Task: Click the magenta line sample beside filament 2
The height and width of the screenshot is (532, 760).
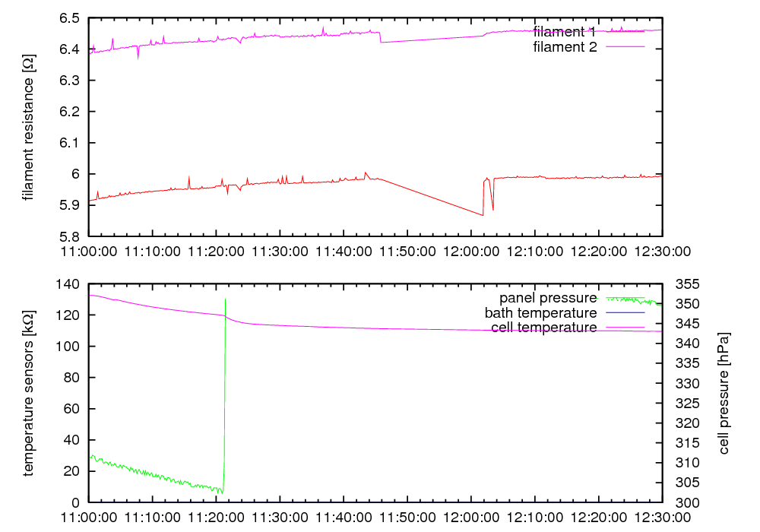Action: 624,47
